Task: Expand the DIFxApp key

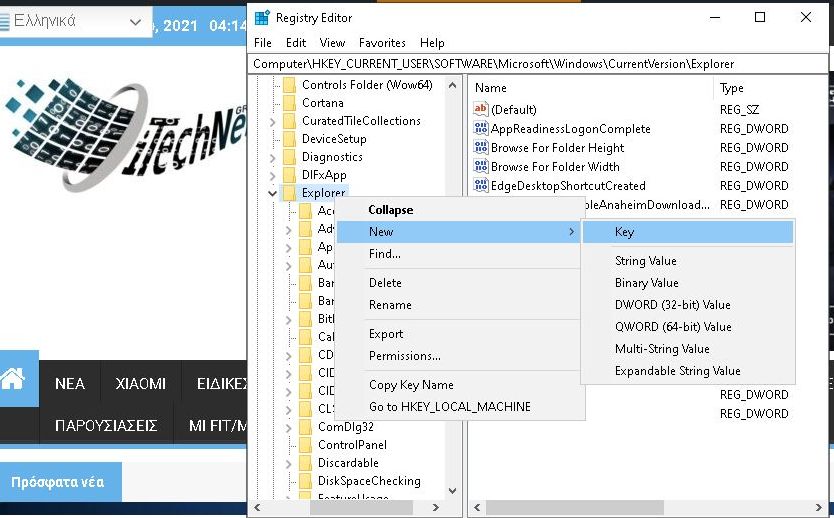Action: [x=272, y=176]
